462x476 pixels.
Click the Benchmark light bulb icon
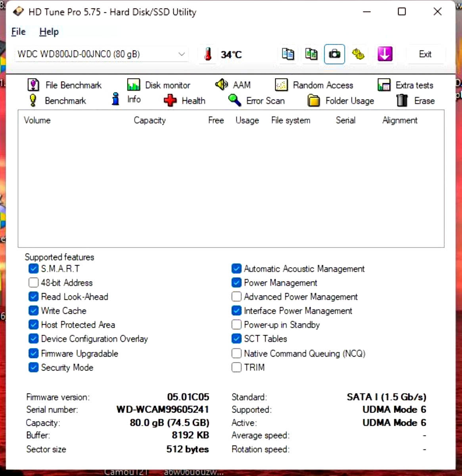pos(33,100)
